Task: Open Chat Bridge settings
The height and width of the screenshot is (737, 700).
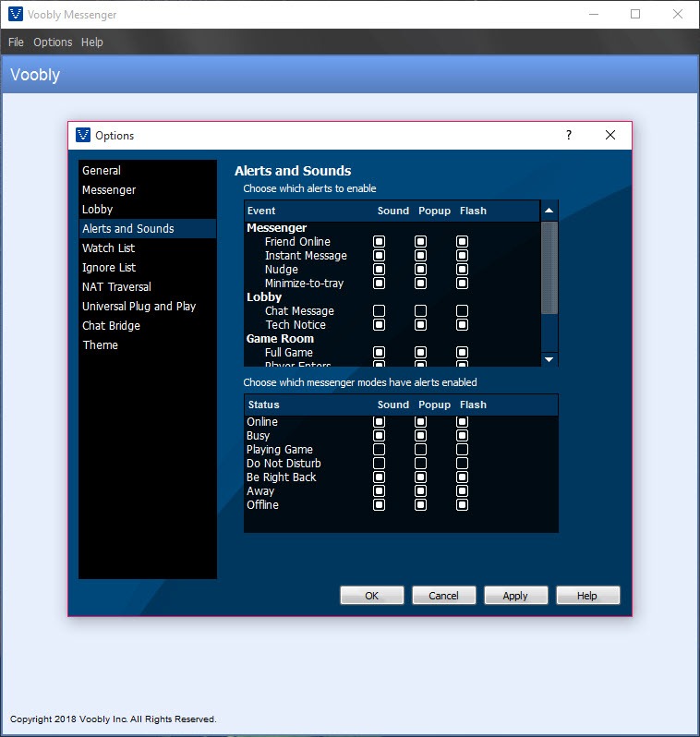Action: click(148, 325)
